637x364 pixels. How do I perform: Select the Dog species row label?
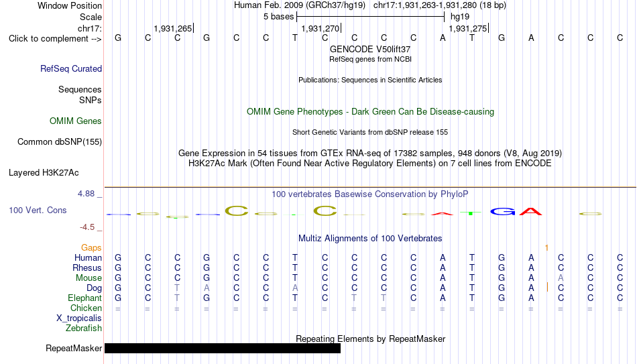click(94, 288)
